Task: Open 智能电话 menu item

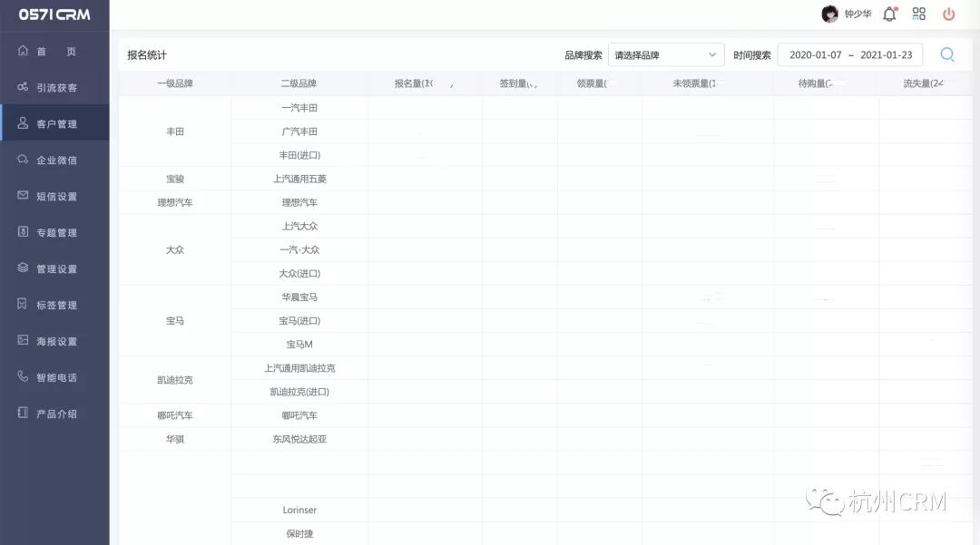Action: pos(55,377)
